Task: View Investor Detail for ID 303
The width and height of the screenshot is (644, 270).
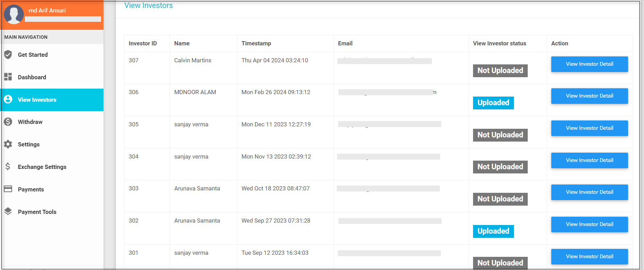Action: 589,192
